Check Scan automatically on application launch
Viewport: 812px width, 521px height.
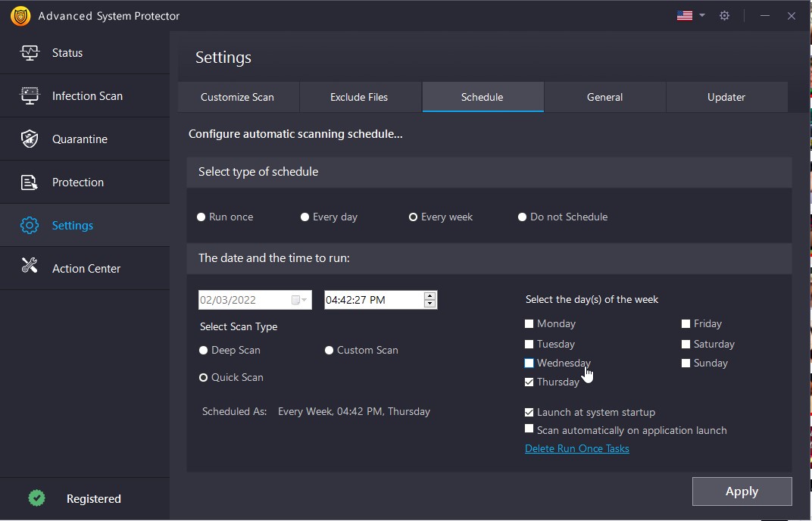click(529, 429)
